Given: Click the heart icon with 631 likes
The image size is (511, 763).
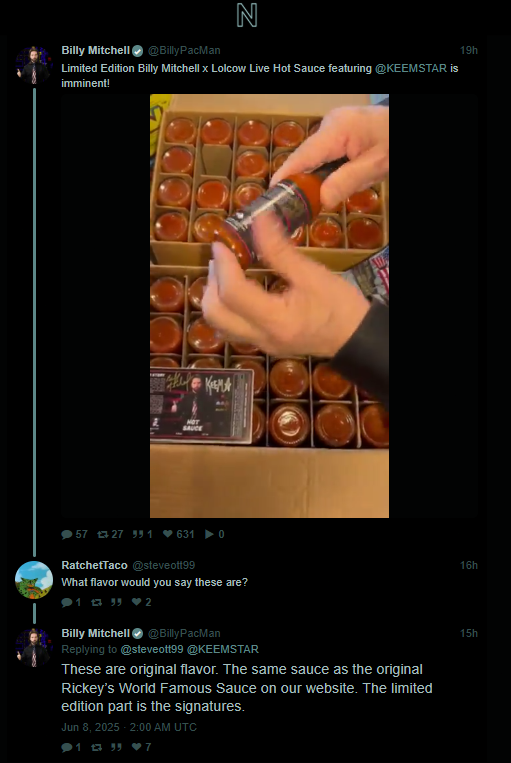Looking at the screenshot, I should click(167, 534).
